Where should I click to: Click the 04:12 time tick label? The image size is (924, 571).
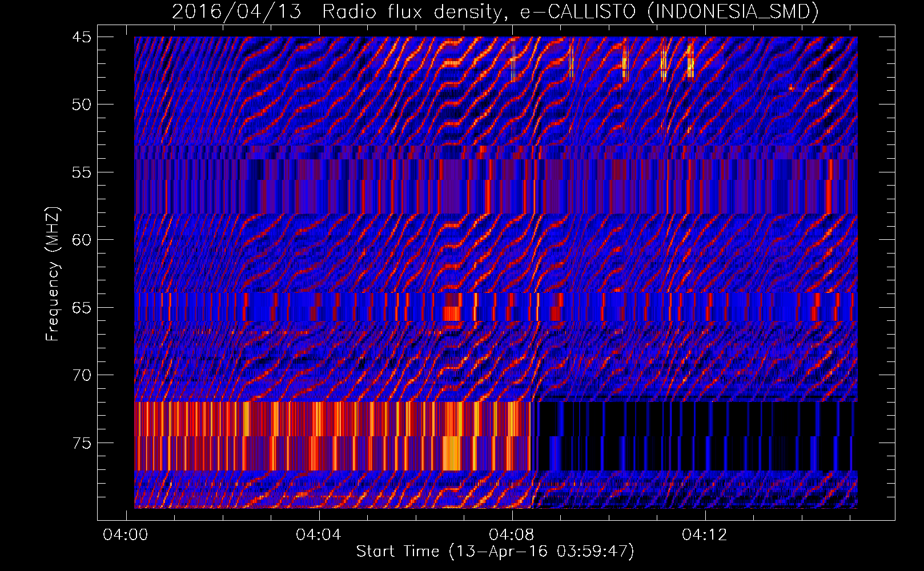(x=705, y=535)
